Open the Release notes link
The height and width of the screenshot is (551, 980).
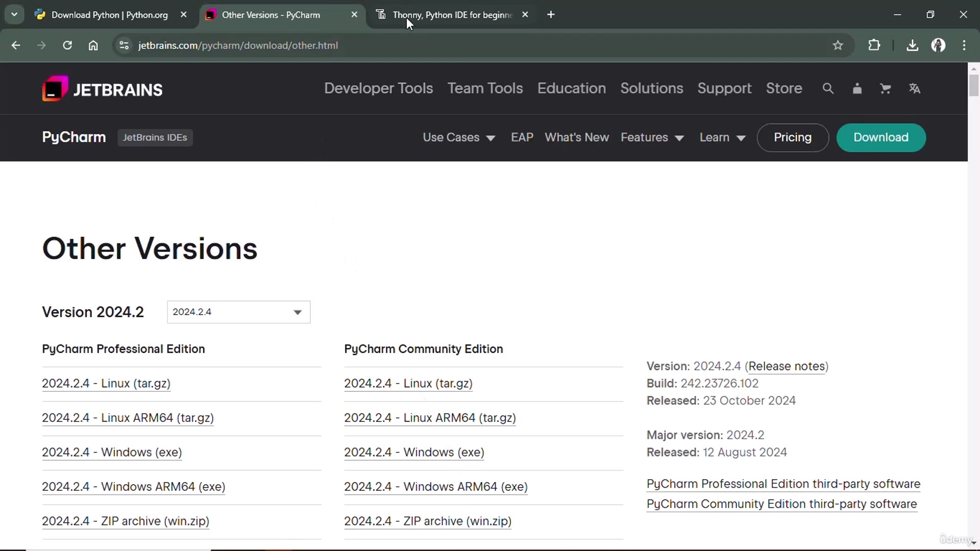point(787,366)
